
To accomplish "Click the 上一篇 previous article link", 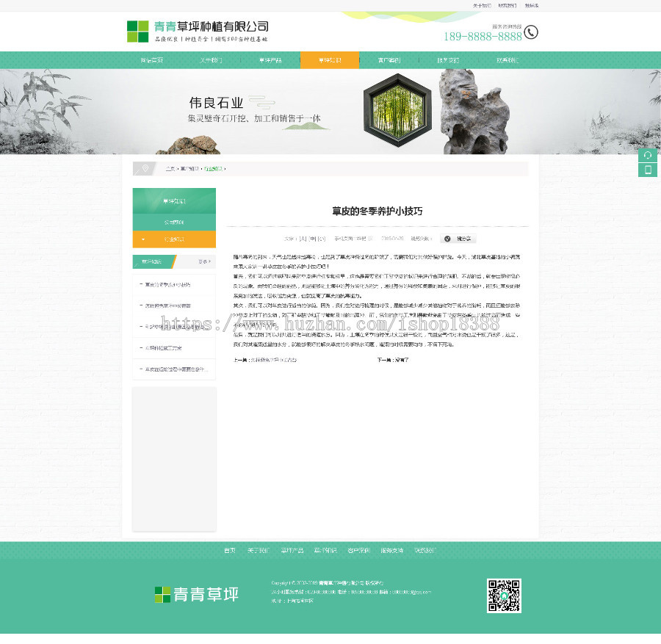I will coord(264,360).
